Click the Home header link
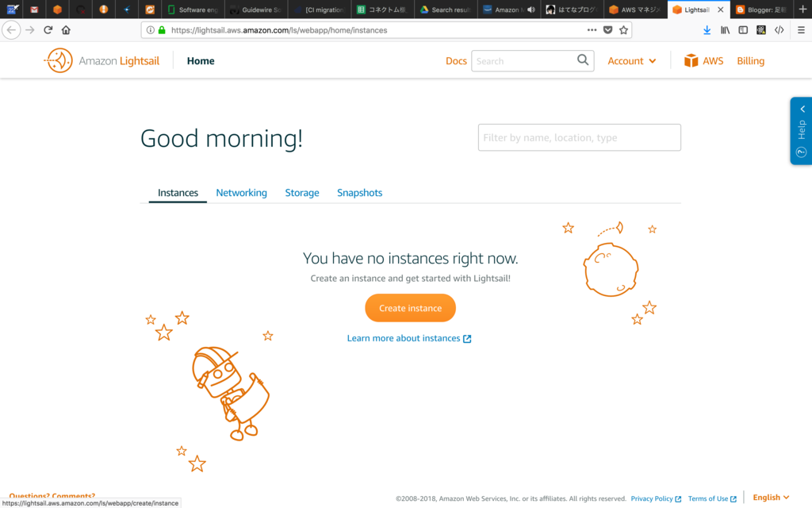The image size is (812, 508). click(201, 60)
